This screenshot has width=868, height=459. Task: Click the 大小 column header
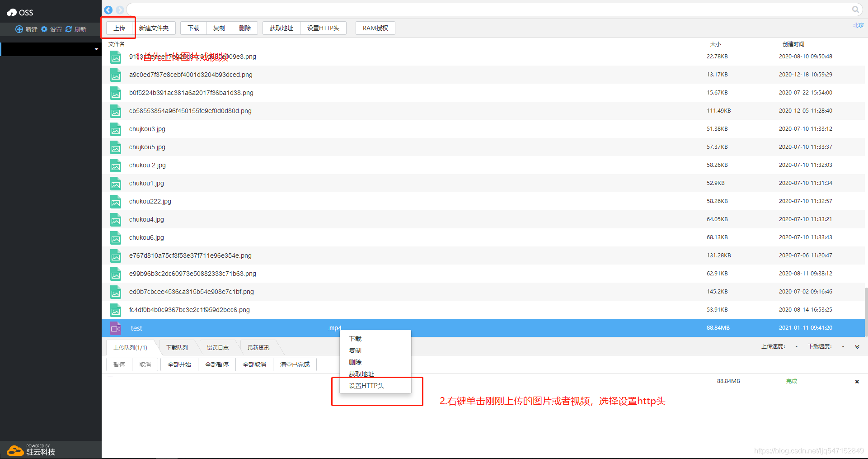(x=716, y=44)
